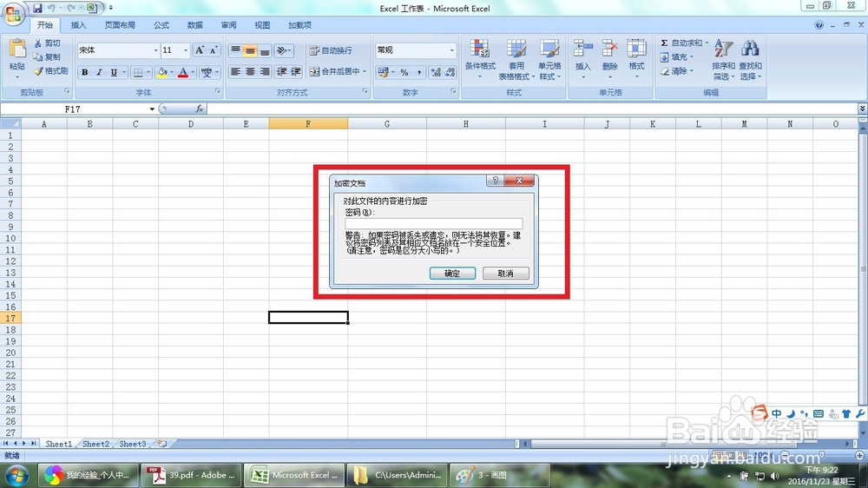
Task: Decrease decimal places
Action: click(x=450, y=72)
